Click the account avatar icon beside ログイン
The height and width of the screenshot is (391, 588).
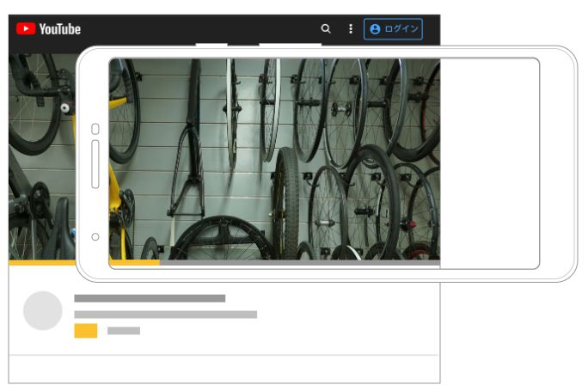coord(375,28)
